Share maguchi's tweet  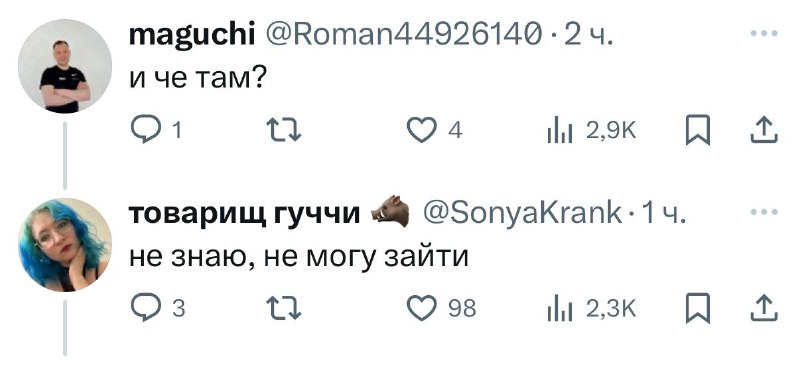click(x=764, y=130)
